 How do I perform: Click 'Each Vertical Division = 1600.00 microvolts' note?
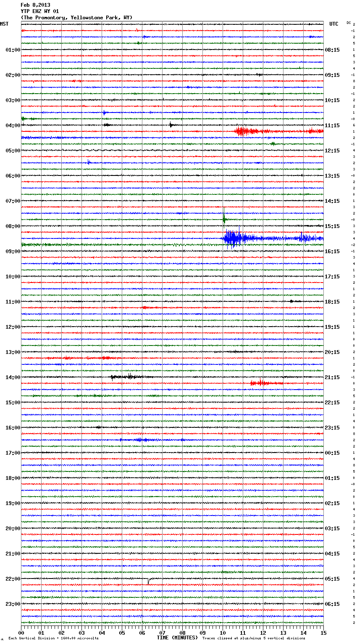click(53, 639)
